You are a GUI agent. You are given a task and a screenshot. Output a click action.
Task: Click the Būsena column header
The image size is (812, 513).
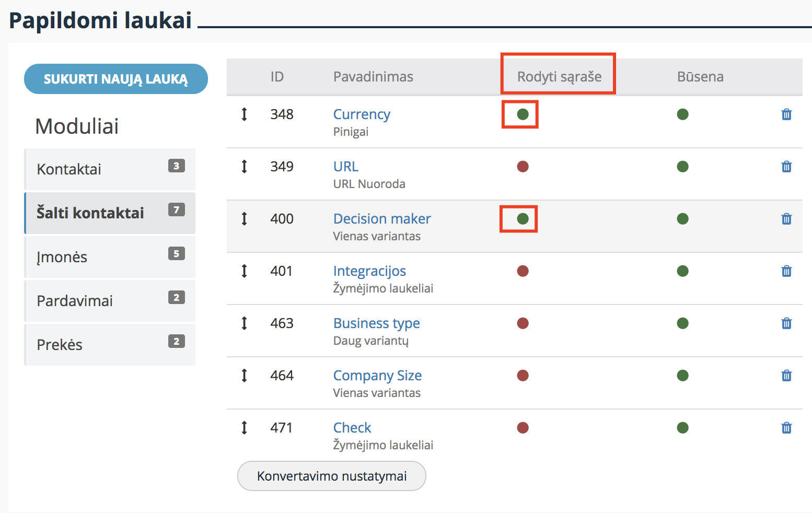tap(700, 77)
